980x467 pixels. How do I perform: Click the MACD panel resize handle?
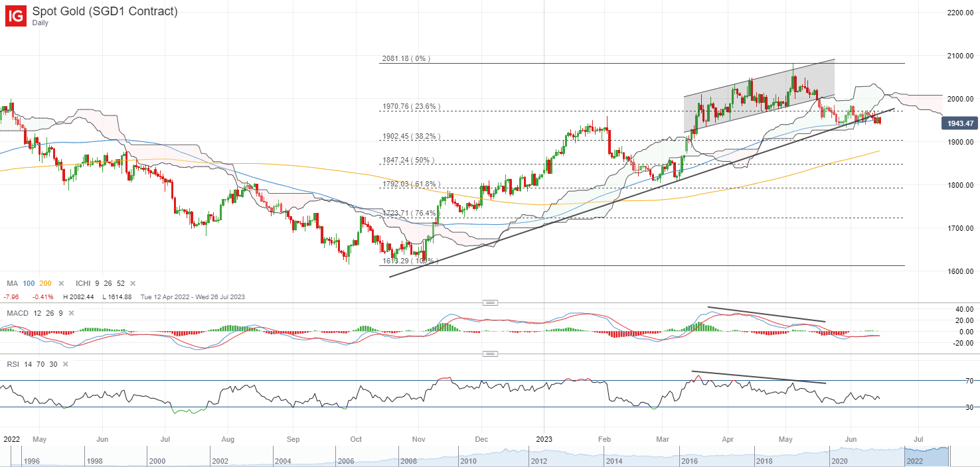pyautogui.click(x=490, y=302)
